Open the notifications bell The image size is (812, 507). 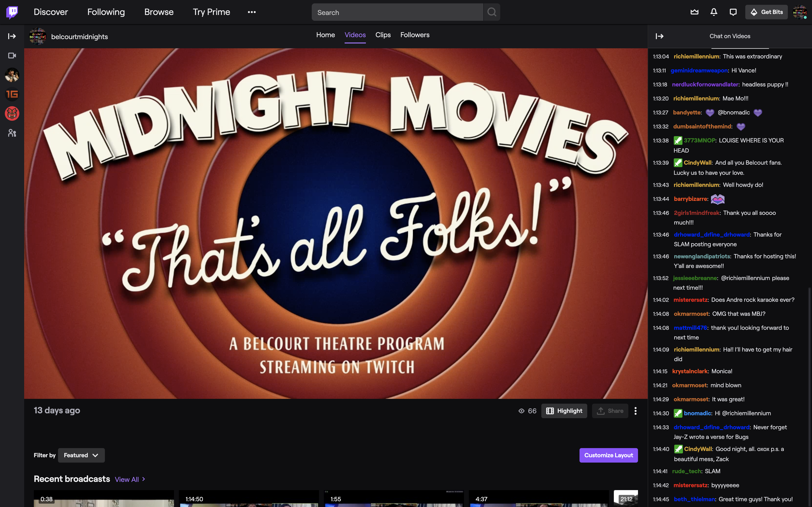coord(714,12)
